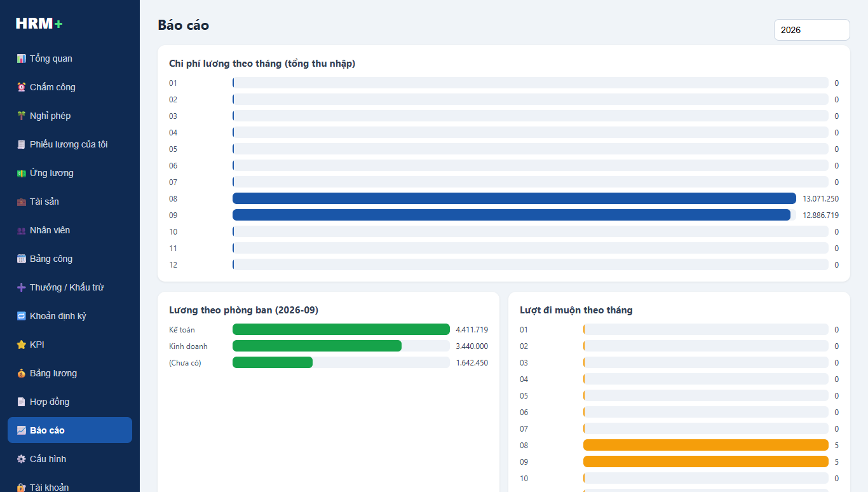868x492 pixels.
Task: Click the Thưởng / Khấu trừ plus icon
Action: click(22, 287)
